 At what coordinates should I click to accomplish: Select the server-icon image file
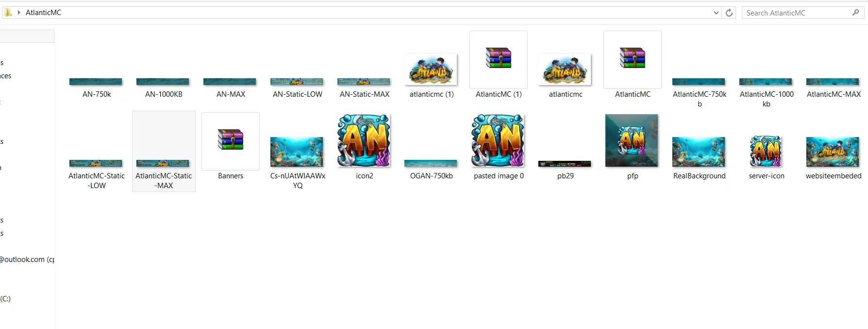pyautogui.click(x=766, y=152)
